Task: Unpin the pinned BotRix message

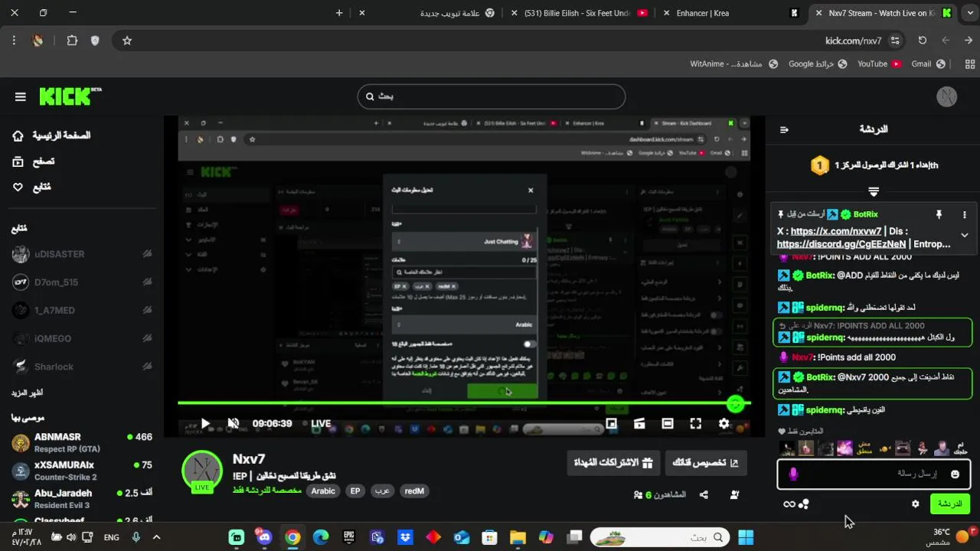Action: (939, 215)
